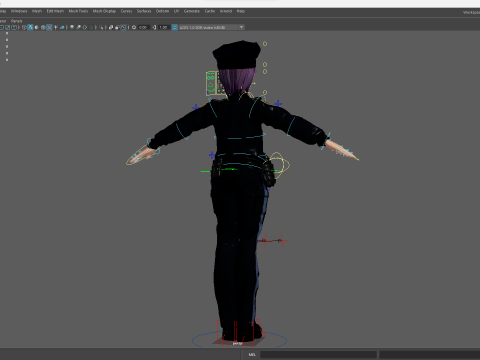
Task: Open the UV menu
Action: (176, 11)
